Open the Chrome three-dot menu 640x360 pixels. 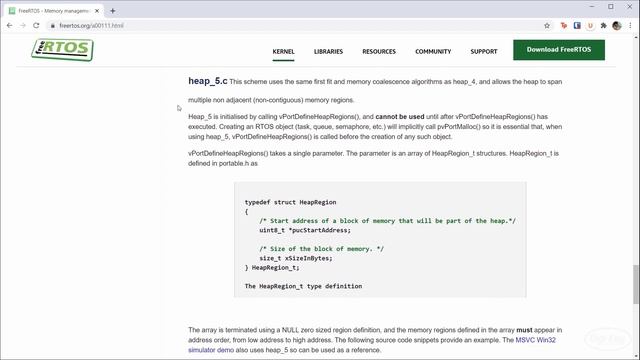tap(631, 25)
